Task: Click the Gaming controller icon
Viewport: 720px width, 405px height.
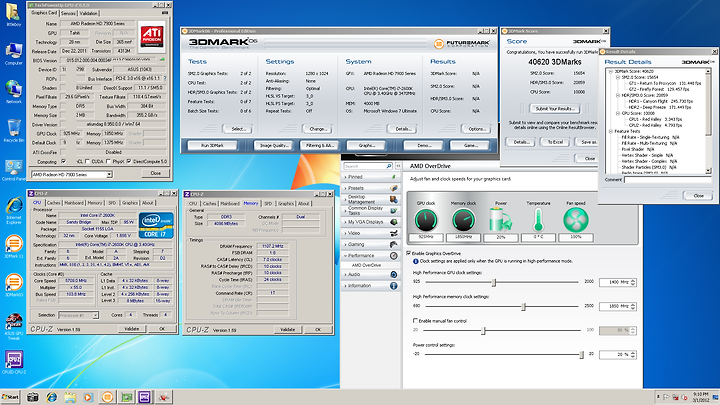Action: pos(394,244)
